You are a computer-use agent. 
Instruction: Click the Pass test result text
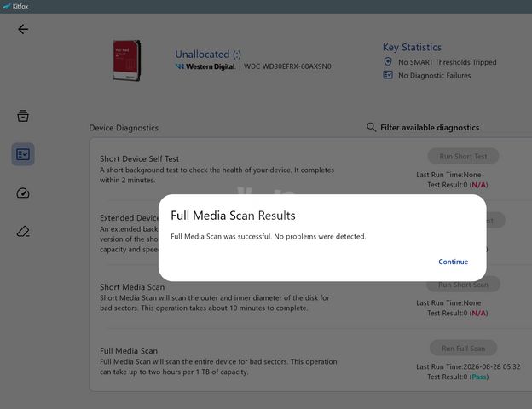[x=479, y=377]
